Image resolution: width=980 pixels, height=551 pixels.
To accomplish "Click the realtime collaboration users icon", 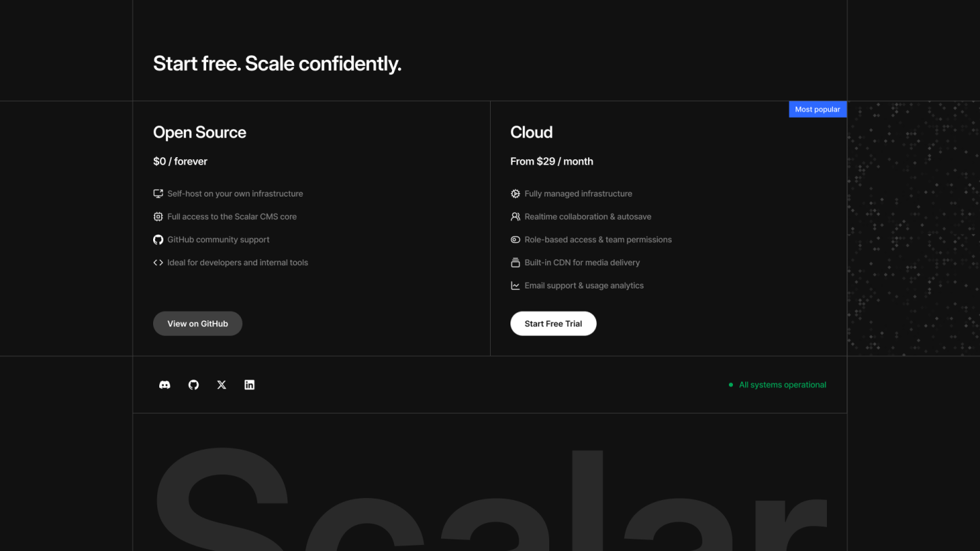I will (x=515, y=217).
